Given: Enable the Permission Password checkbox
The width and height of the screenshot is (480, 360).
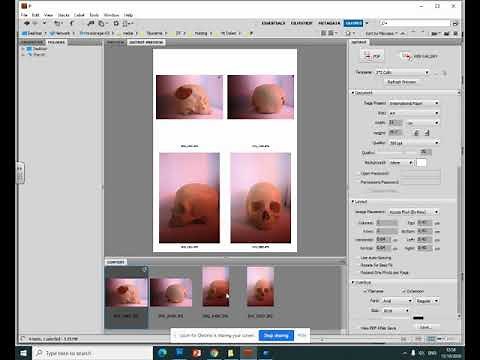Looking at the screenshot, I should 358,182.
